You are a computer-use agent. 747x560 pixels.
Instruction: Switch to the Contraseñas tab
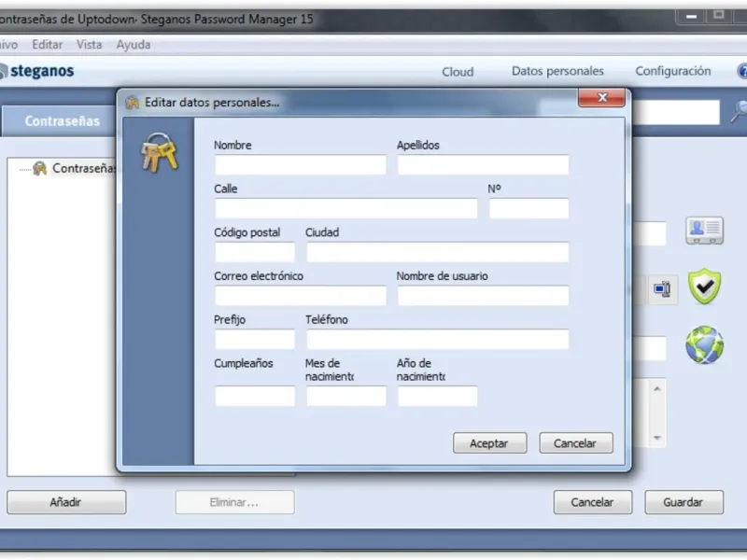tap(62, 121)
